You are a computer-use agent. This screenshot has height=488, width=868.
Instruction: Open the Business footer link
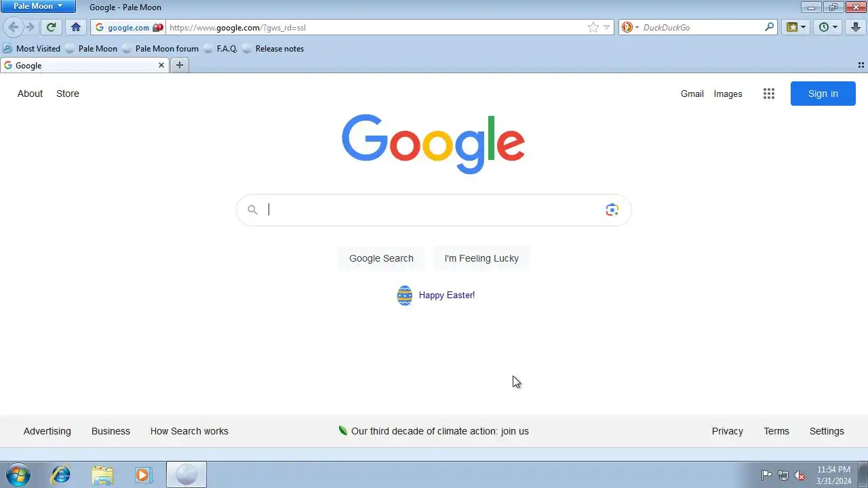coord(111,431)
